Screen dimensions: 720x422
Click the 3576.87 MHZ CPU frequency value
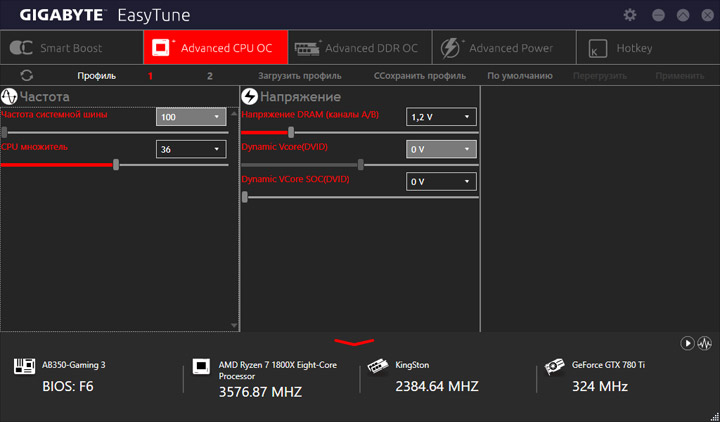(260, 392)
